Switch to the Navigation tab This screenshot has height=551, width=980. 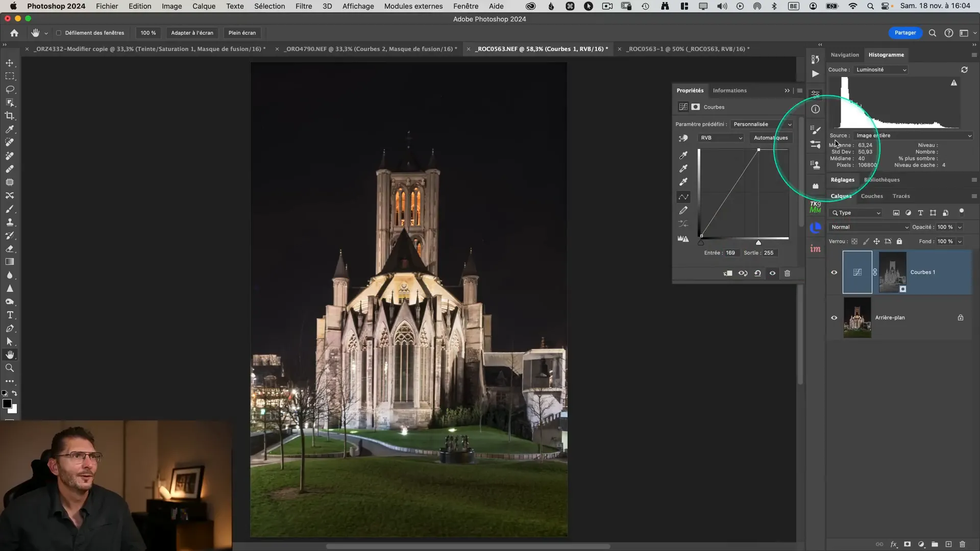point(845,55)
